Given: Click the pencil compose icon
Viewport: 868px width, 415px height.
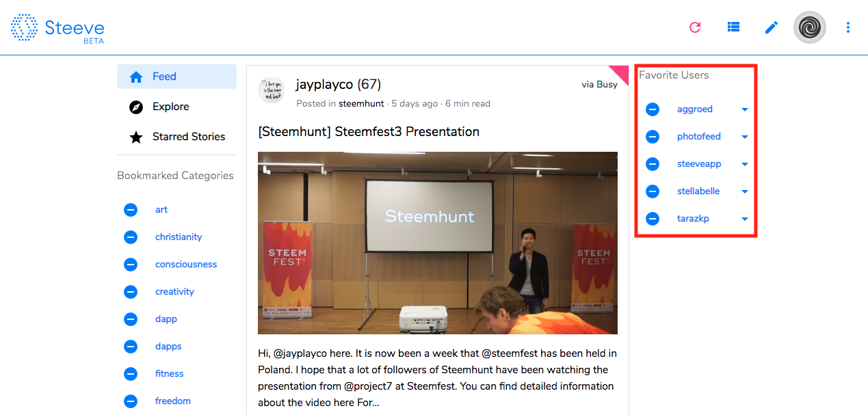Looking at the screenshot, I should click(772, 27).
